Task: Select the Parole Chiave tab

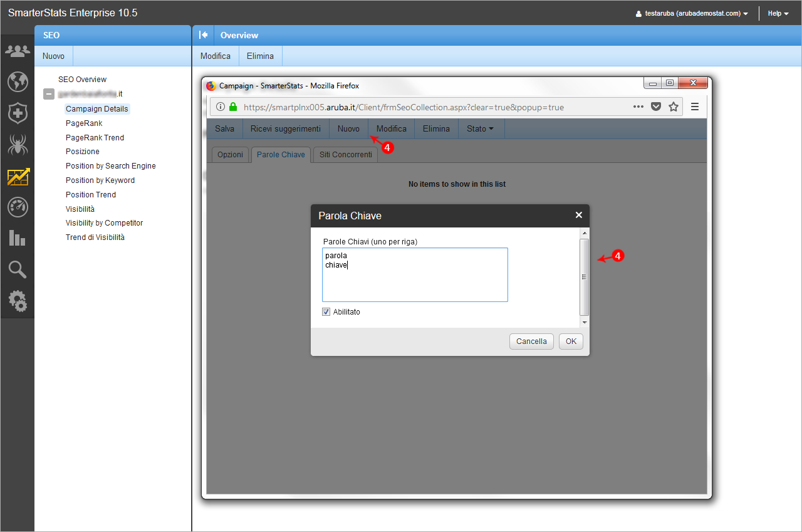Action: click(x=281, y=155)
